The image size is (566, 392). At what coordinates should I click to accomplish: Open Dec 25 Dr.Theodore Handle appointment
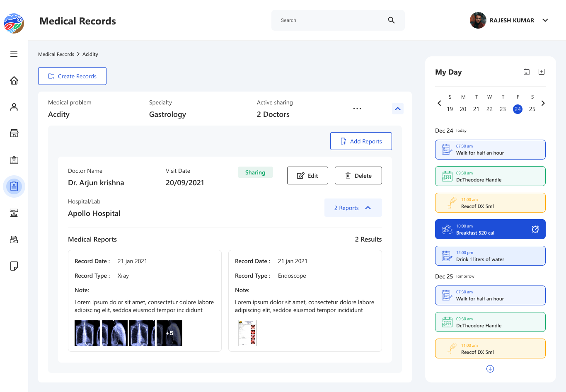click(490, 322)
